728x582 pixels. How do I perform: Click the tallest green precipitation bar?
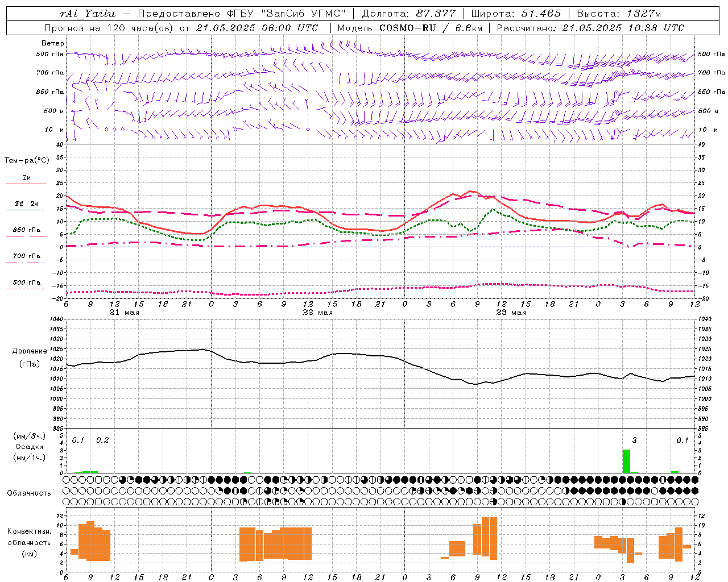[626, 461]
